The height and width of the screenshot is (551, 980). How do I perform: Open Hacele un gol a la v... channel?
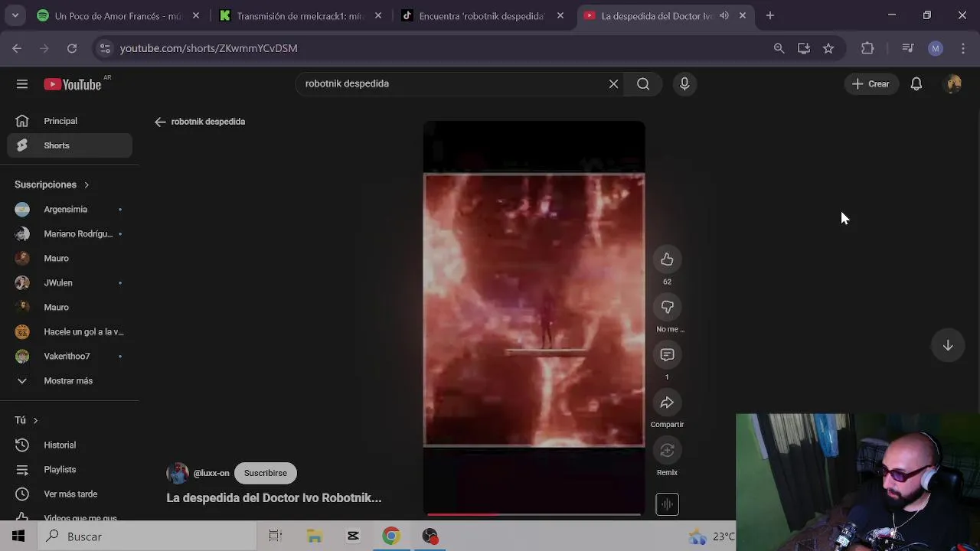pos(70,332)
